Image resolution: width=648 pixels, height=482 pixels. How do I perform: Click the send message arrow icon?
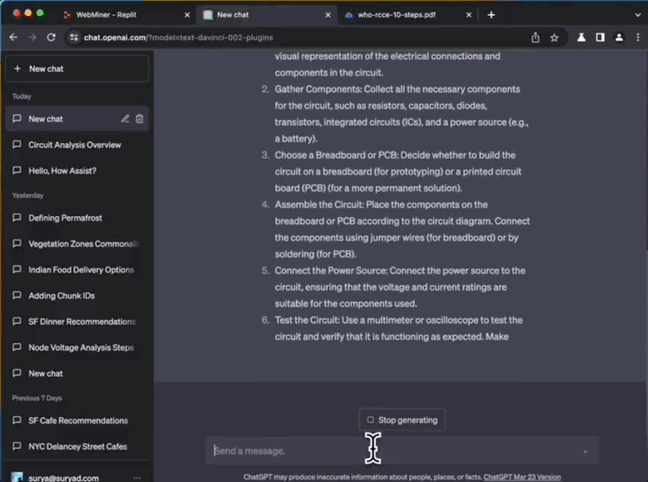click(585, 451)
